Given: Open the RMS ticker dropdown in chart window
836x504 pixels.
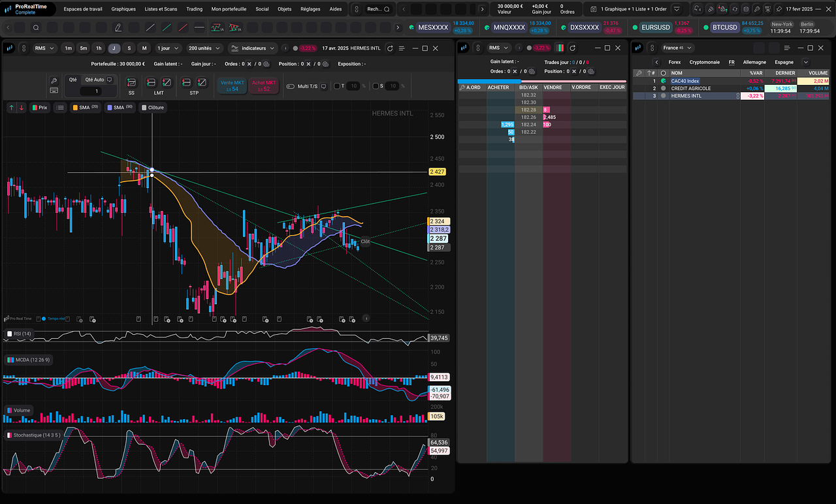Looking at the screenshot, I should pyautogui.click(x=44, y=48).
